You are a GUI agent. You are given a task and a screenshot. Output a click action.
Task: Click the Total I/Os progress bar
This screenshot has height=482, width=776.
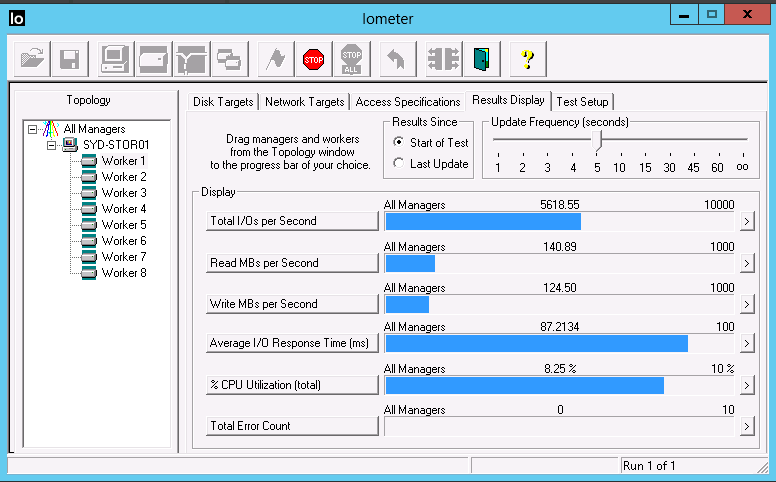pos(560,221)
